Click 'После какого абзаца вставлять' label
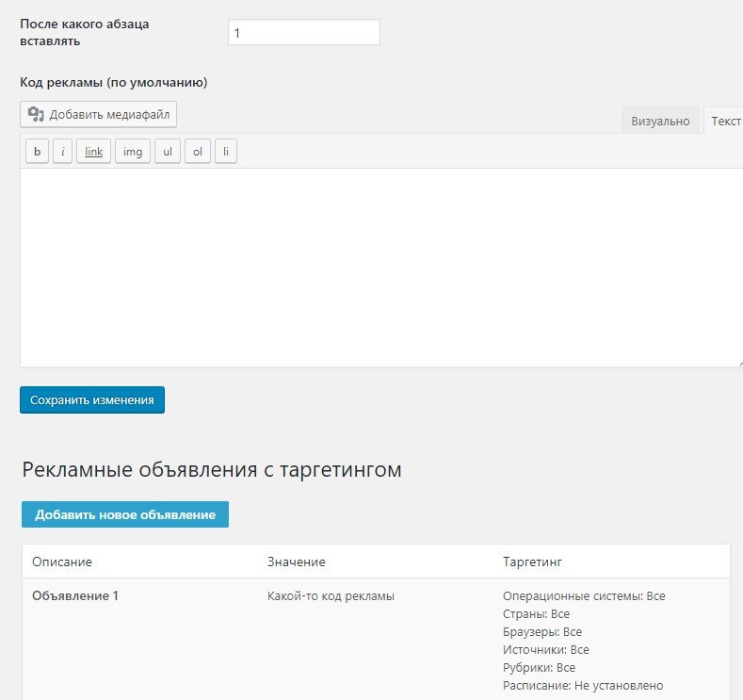The width and height of the screenshot is (743, 700). [x=85, y=32]
